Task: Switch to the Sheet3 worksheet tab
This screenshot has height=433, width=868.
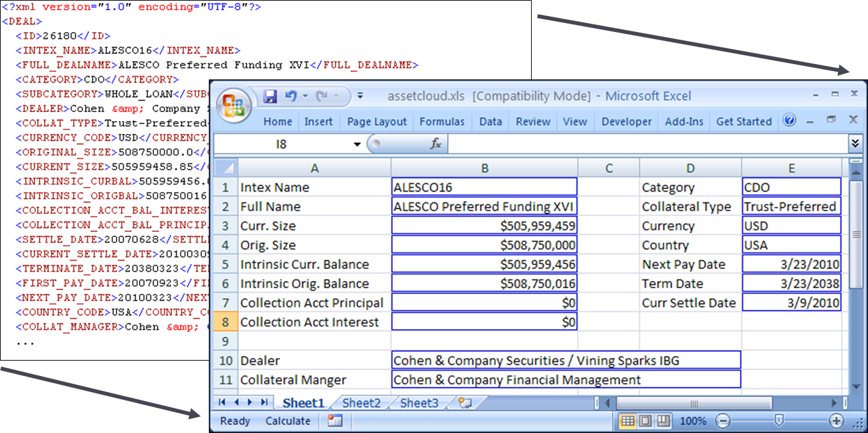Action: pos(420,403)
